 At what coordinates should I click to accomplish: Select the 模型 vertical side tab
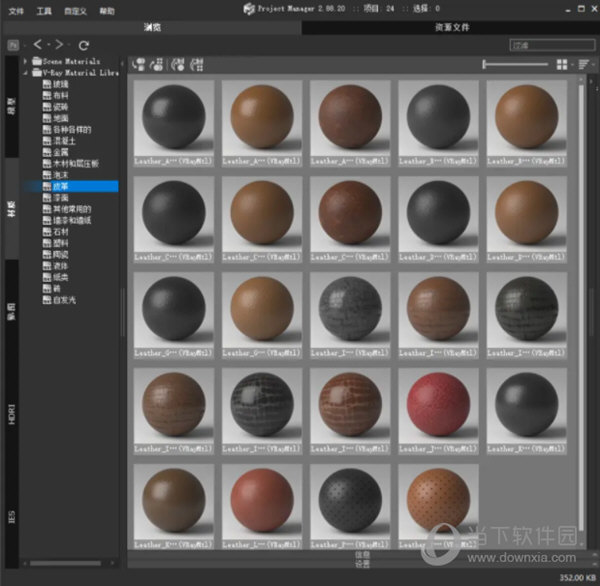tap(11, 107)
